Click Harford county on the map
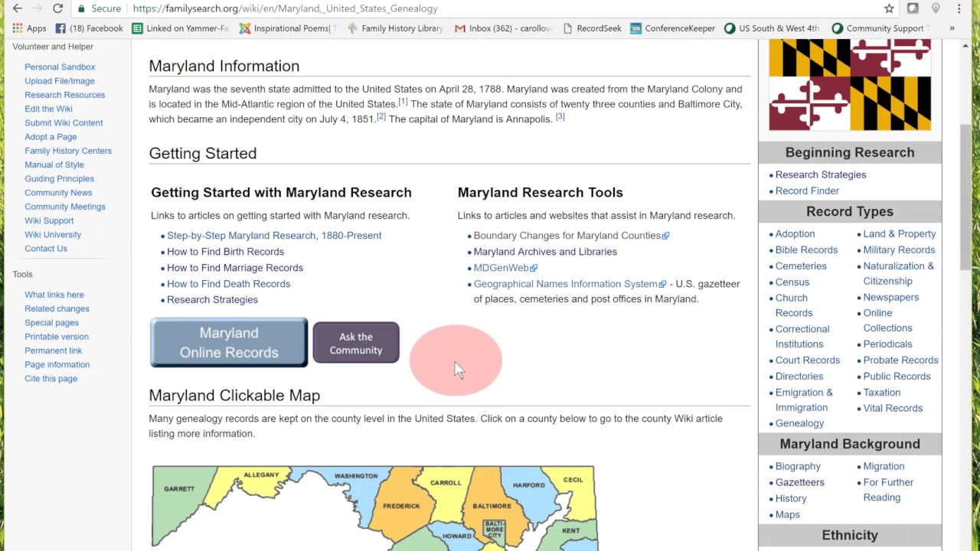The image size is (980, 551). coord(528,485)
